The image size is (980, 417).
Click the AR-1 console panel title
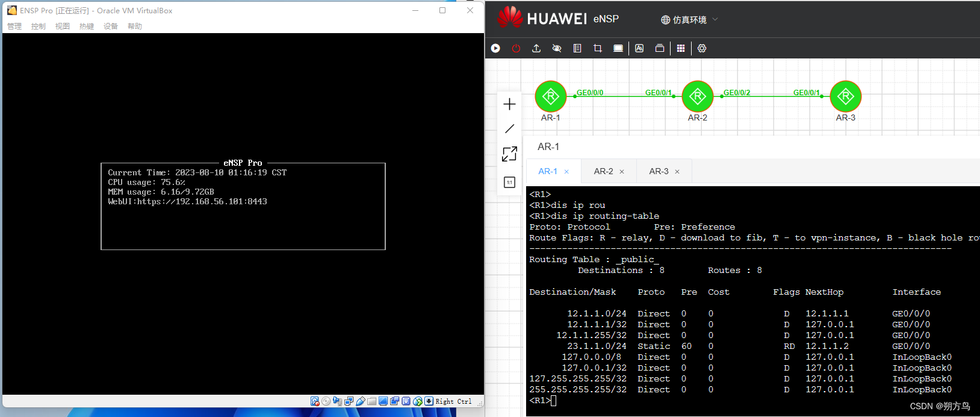coord(548,146)
